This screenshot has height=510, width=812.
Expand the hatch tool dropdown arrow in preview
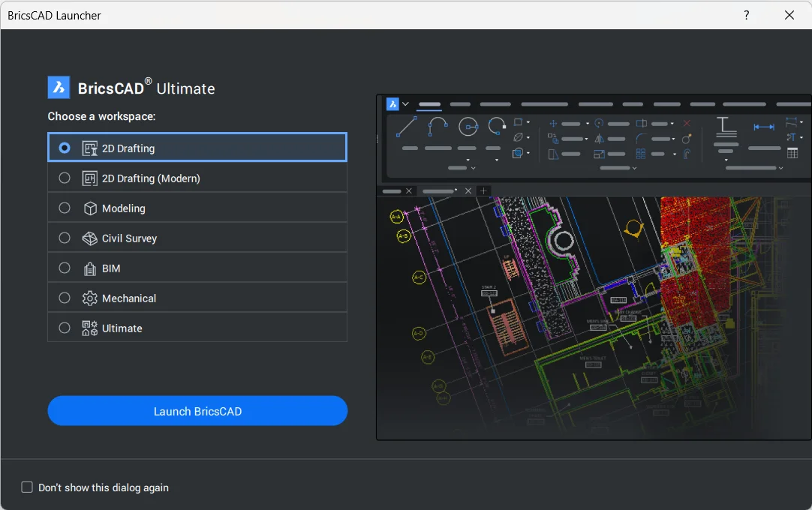tap(528, 154)
